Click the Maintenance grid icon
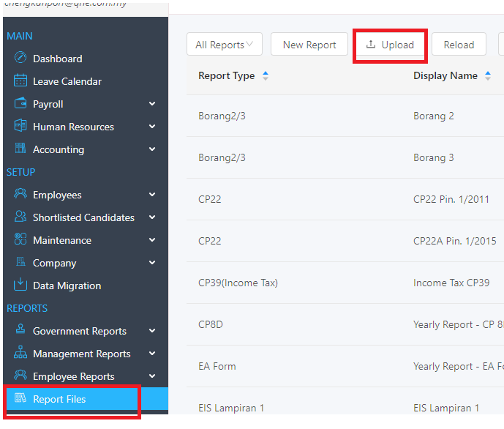Image resolution: width=504 pixels, height=429 pixels. tap(20, 239)
